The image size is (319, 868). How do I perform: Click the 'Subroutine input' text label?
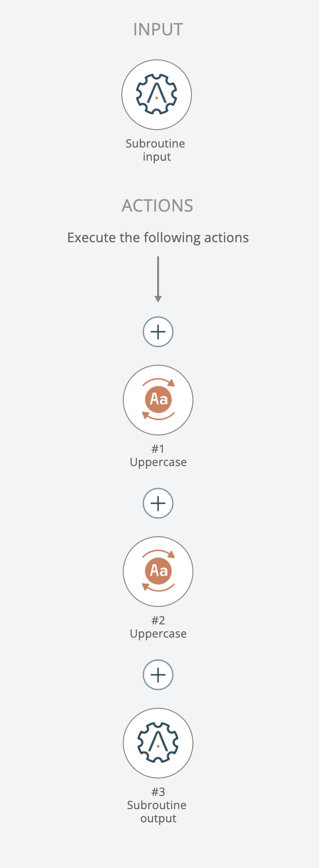point(155,150)
